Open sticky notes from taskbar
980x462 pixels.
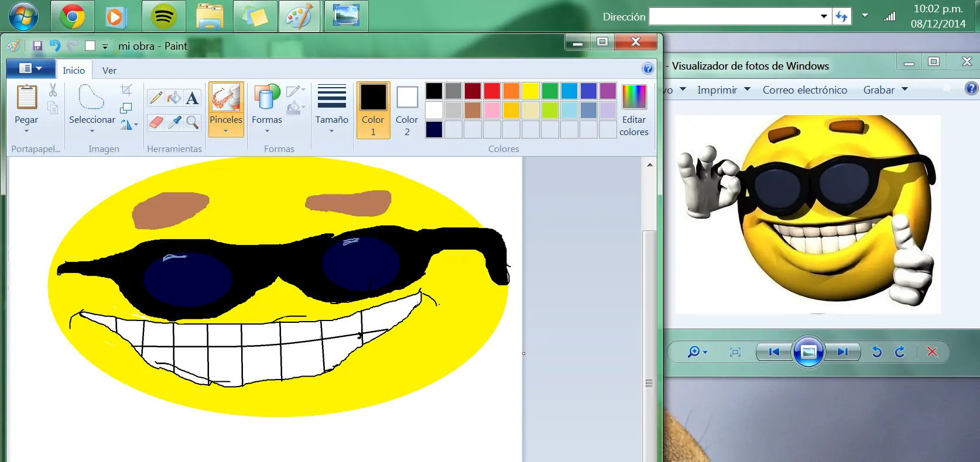(255, 16)
